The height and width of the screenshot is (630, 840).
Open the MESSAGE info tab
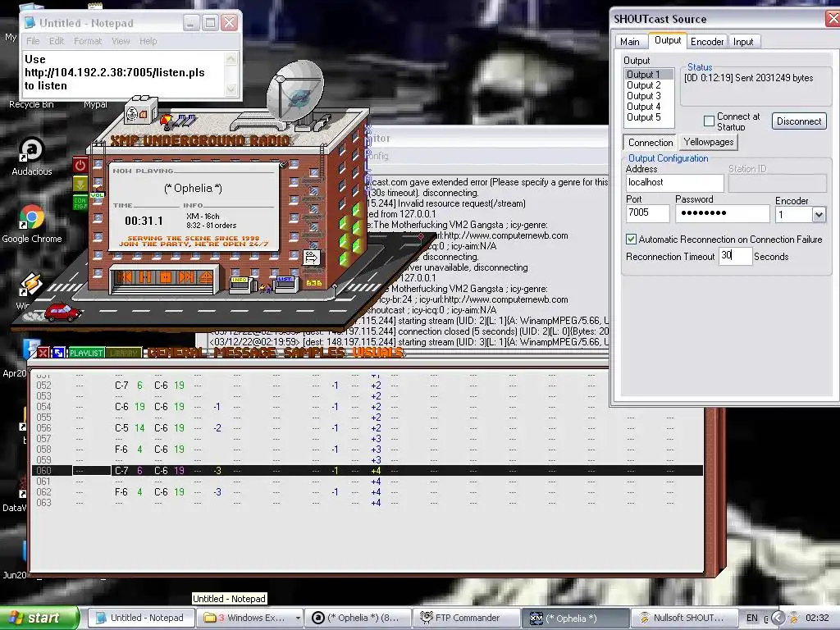(245, 352)
